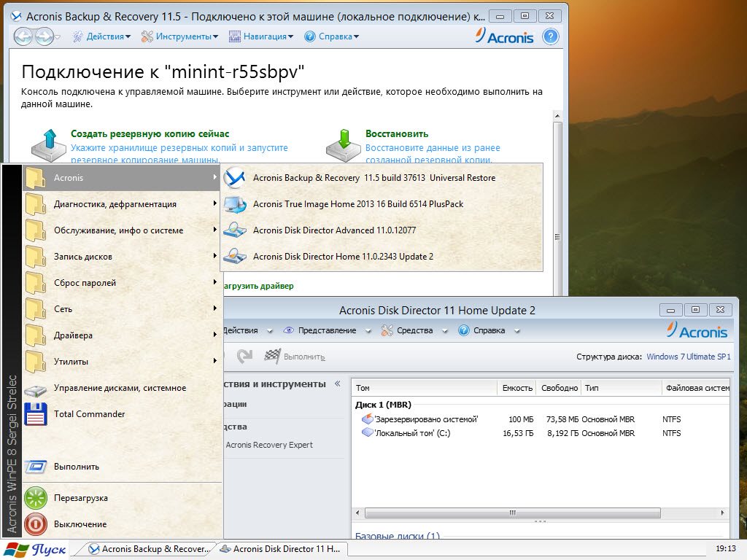The width and height of the screenshot is (747, 560).
Task: Click Создать резервную копию сейчас link
Action: [150, 134]
